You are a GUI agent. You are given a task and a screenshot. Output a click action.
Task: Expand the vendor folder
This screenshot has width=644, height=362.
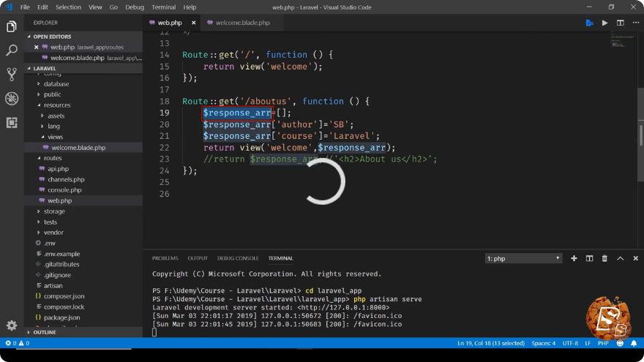(53, 233)
